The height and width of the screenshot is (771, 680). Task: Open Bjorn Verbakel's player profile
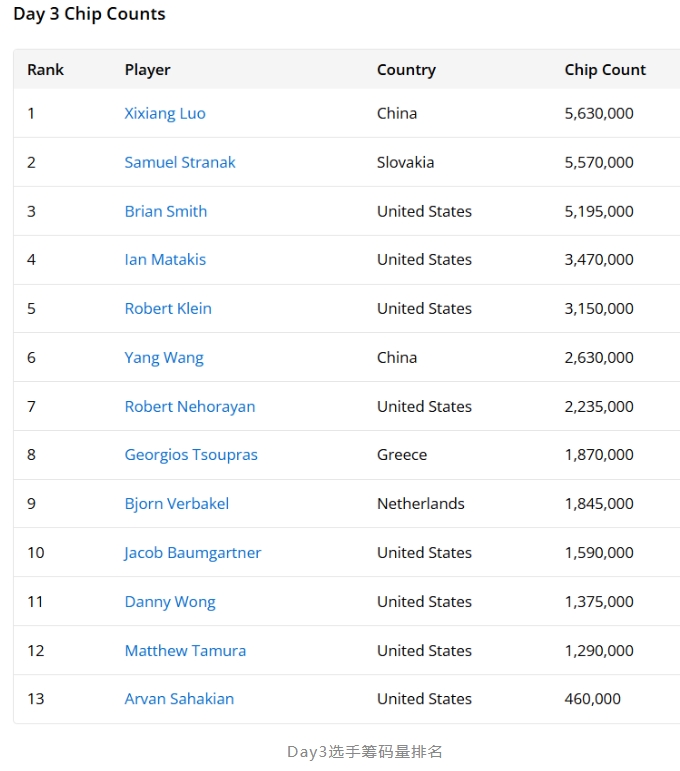coord(177,503)
